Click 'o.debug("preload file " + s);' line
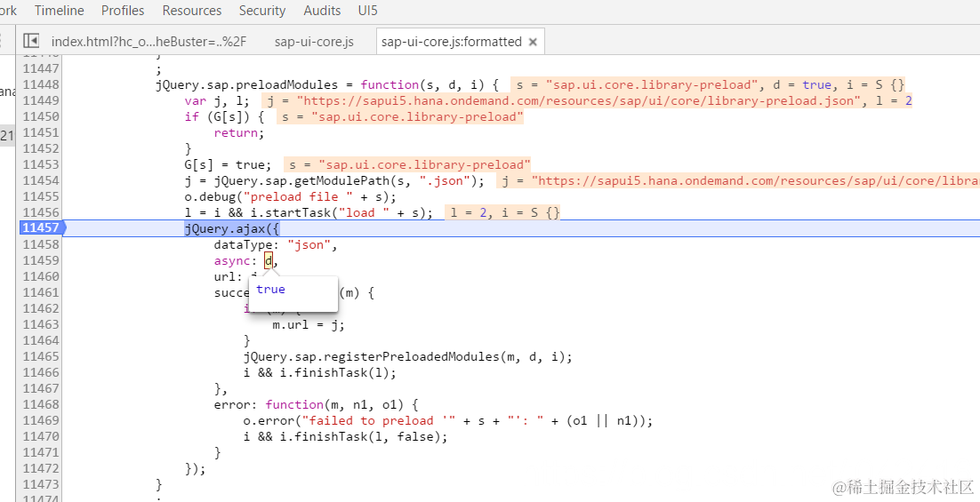Viewport: 980px width, 502px height. tap(290, 196)
